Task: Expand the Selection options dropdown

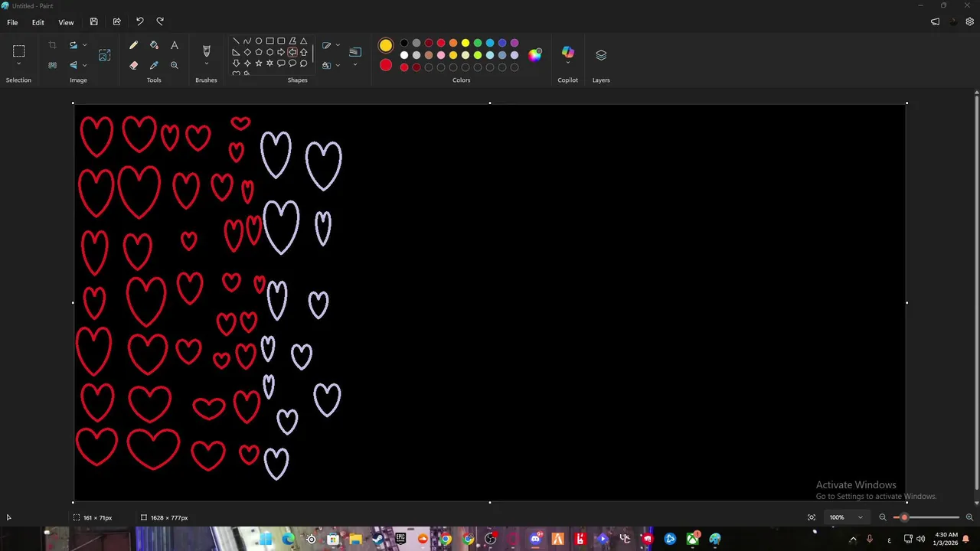Action: pos(19,65)
